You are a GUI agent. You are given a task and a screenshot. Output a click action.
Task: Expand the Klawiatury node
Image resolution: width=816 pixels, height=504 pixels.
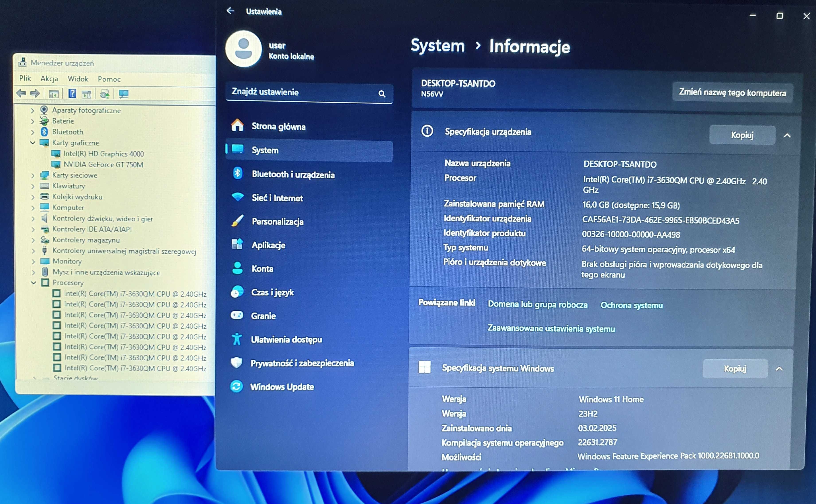(x=33, y=186)
